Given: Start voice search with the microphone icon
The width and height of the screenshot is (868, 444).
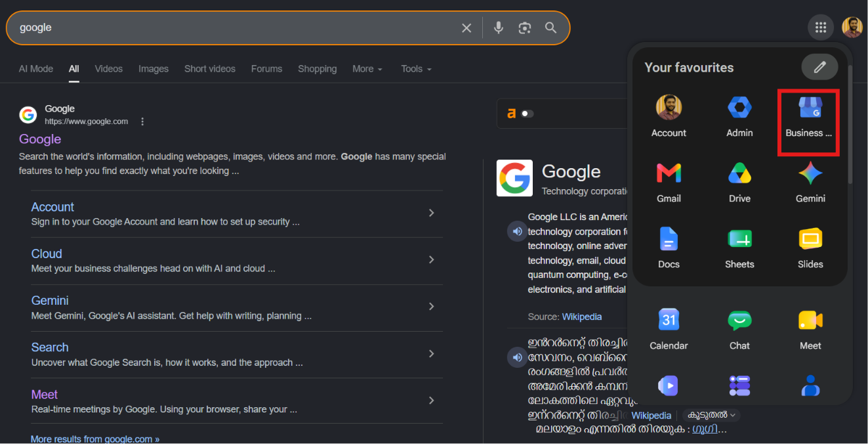Looking at the screenshot, I should (499, 28).
